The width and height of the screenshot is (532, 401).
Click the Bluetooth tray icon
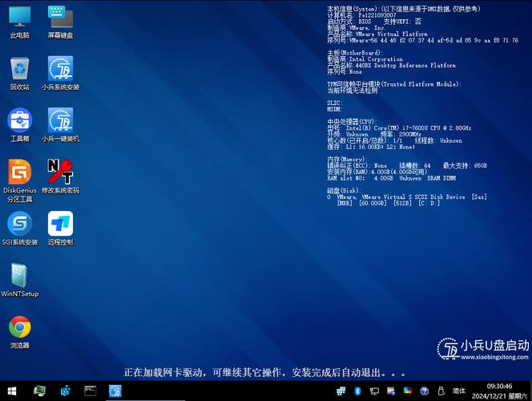point(358,391)
